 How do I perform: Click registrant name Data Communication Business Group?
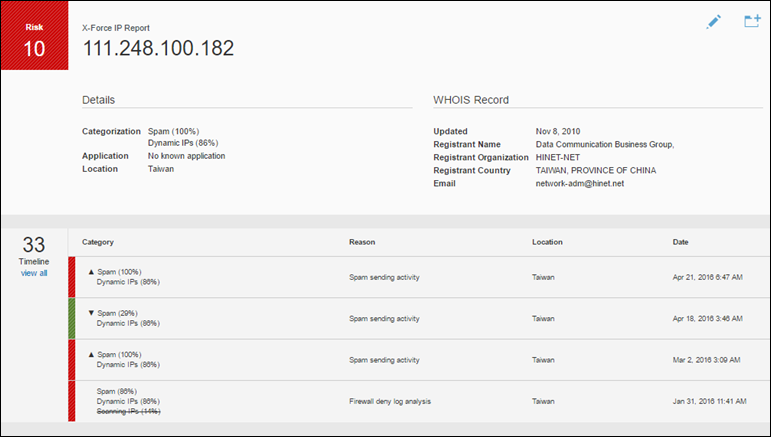605,145
